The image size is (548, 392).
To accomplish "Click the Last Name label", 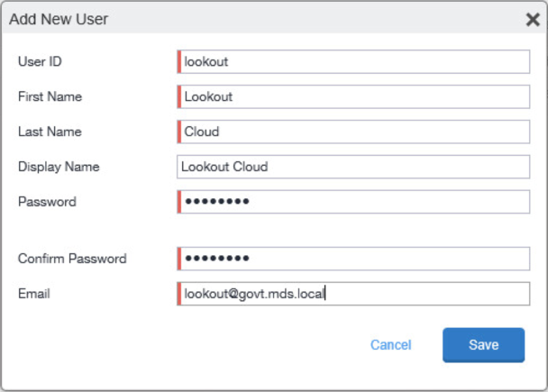I will pyautogui.click(x=50, y=132).
